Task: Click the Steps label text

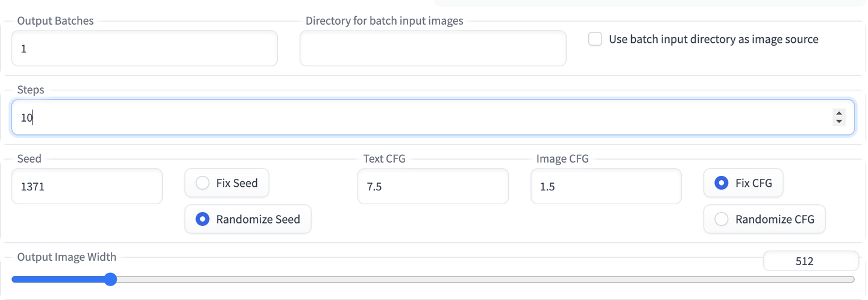Action: [x=31, y=90]
